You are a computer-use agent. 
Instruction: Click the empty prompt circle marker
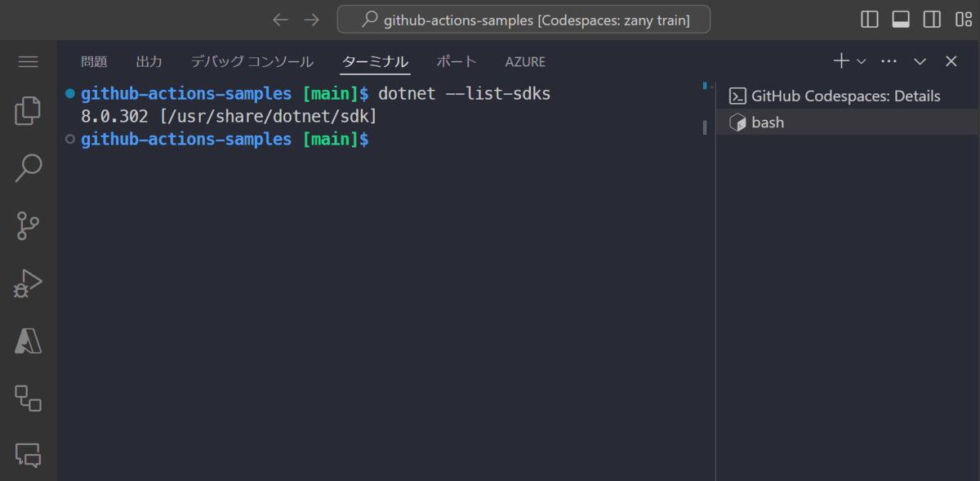70,139
